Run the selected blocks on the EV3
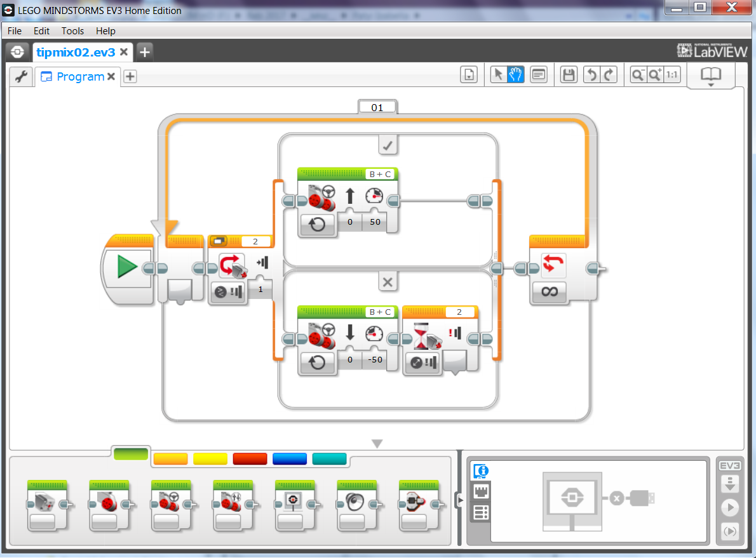The width and height of the screenshot is (756, 558). 730,531
